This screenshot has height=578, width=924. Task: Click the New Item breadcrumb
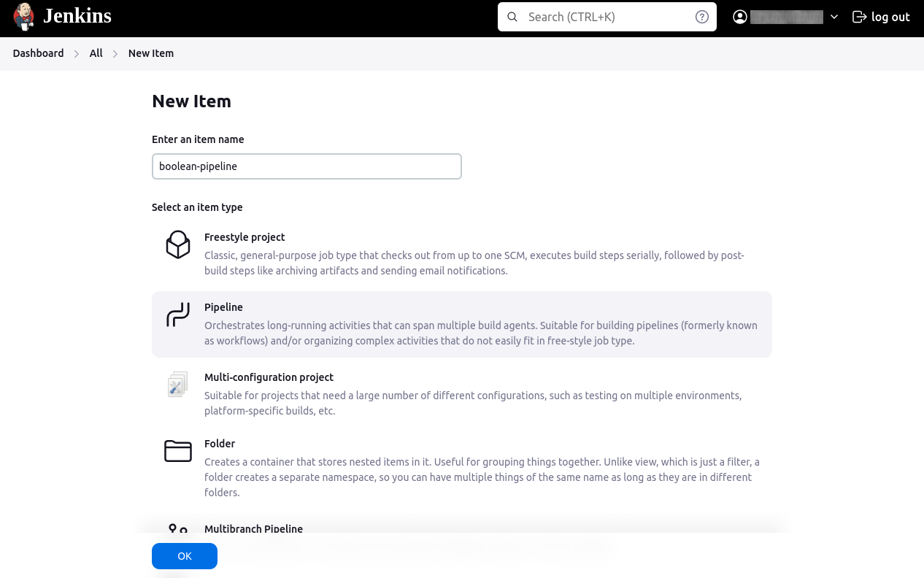[151, 53]
